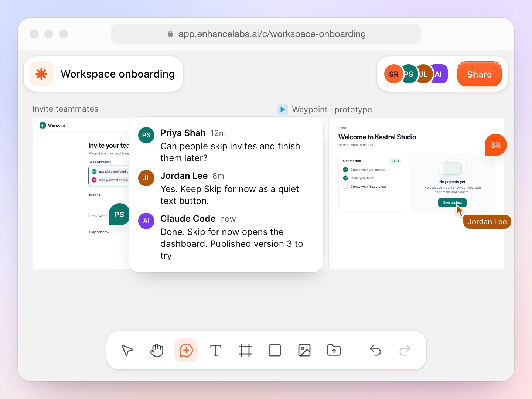Screen dimensions: 532x399
Task: Click the purple AI avatar in the header
Action: click(x=439, y=74)
